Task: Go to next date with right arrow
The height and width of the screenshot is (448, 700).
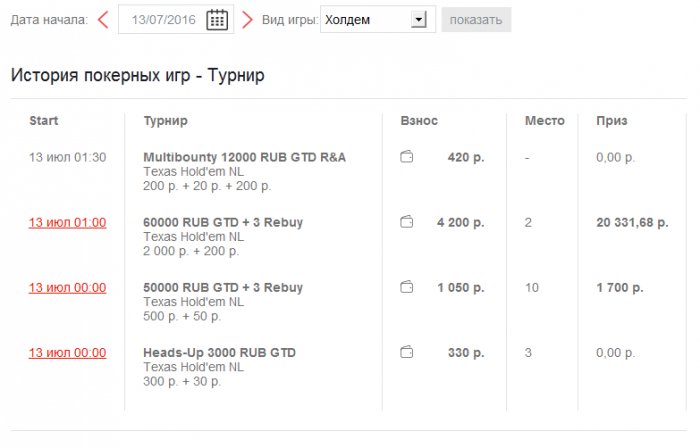Action: click(x=247, y=20)
